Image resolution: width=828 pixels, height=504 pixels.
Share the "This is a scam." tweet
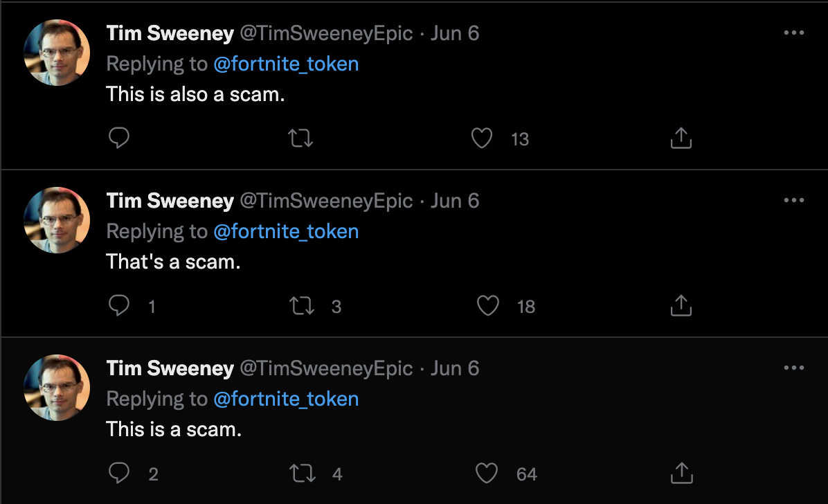681,474
